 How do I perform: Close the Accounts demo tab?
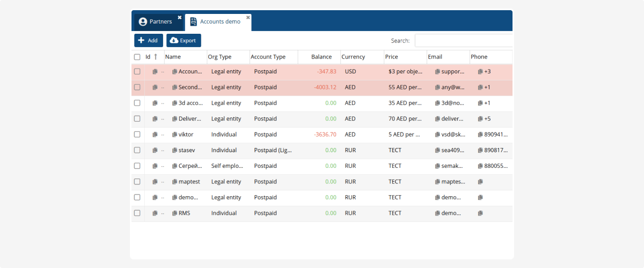click(248, 17)
